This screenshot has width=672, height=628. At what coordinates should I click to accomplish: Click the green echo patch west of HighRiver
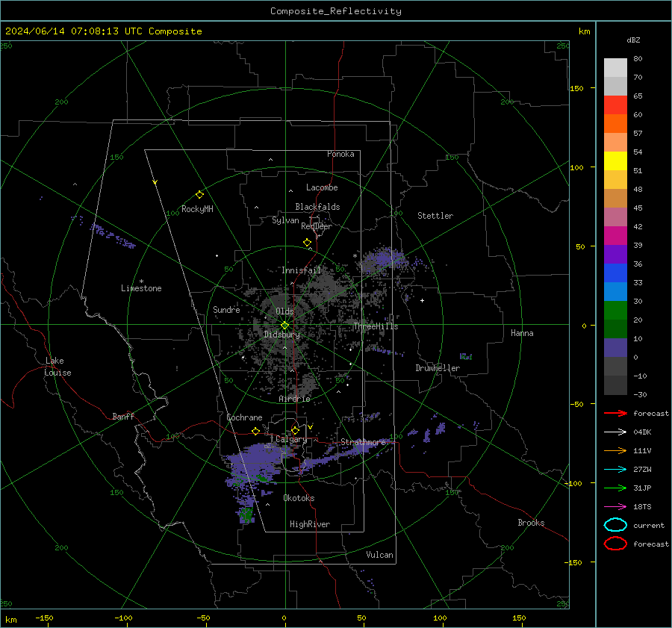(246, 514)
